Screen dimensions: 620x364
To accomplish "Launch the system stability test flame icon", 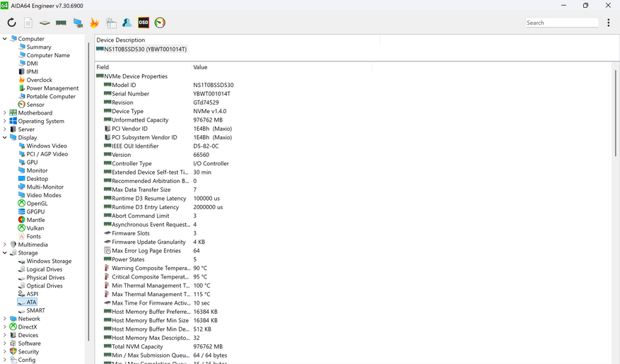I will click(x=94, y=23).
